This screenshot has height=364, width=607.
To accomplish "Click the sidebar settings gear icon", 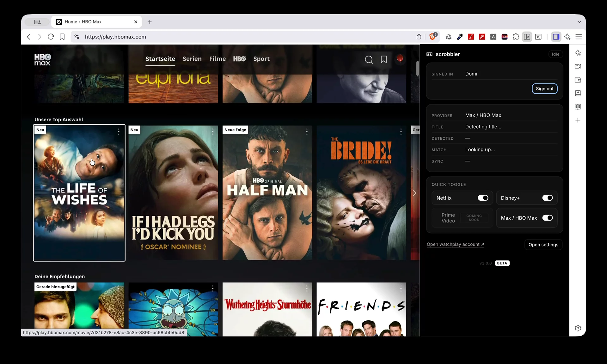I will point(578,328).
